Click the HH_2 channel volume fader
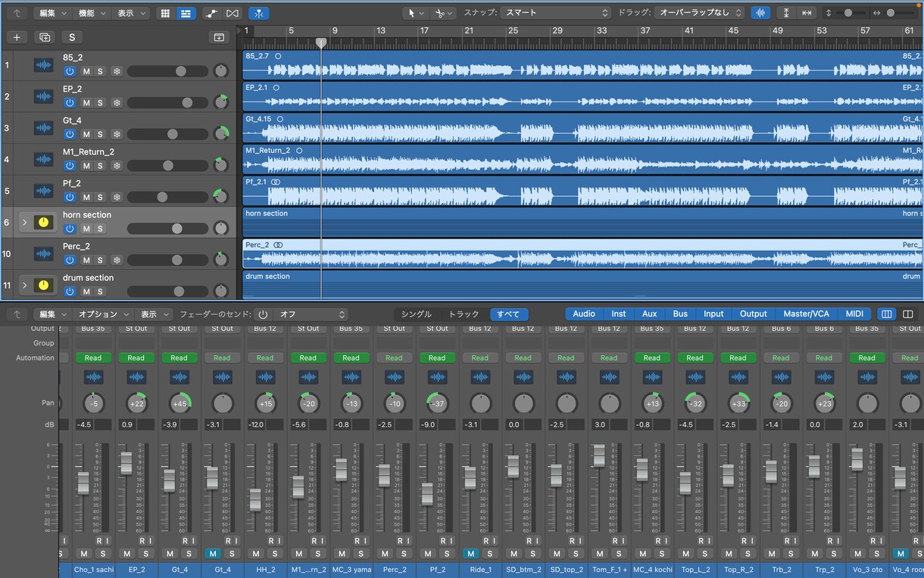The width and height of the screenshot is (924, 578). pos(255,499)
